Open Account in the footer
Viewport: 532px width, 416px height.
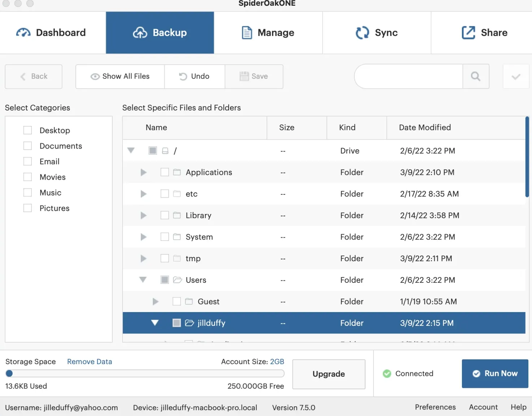point(483,407)
